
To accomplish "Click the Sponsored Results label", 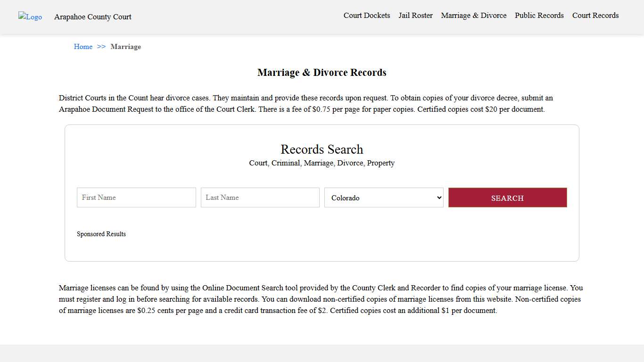I will (101, 234).
